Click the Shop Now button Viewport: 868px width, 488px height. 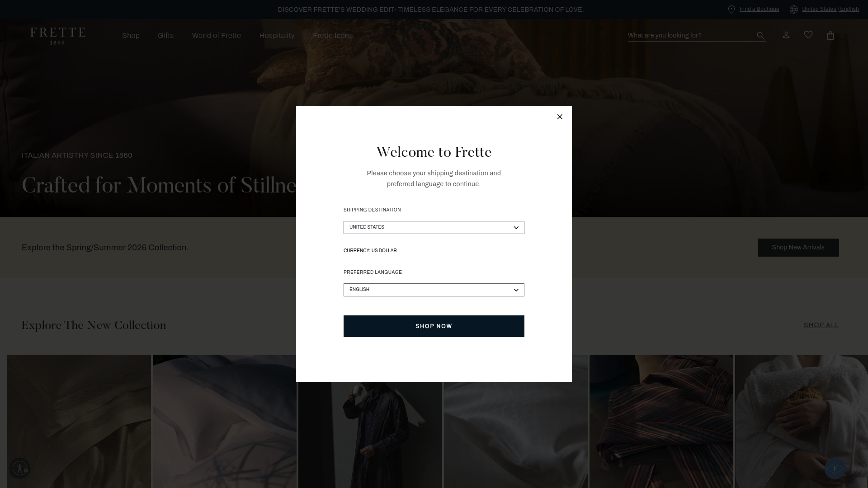[x=434, y=326]
